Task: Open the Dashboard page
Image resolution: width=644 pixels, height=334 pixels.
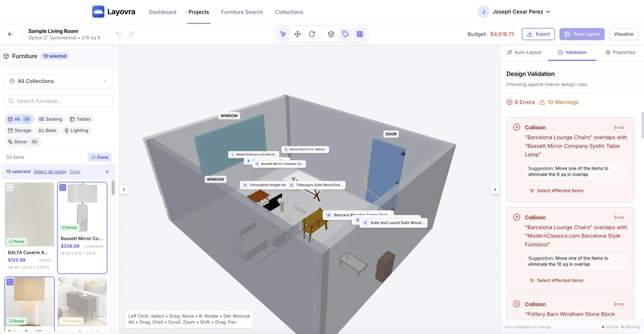Action: [163, 12]
